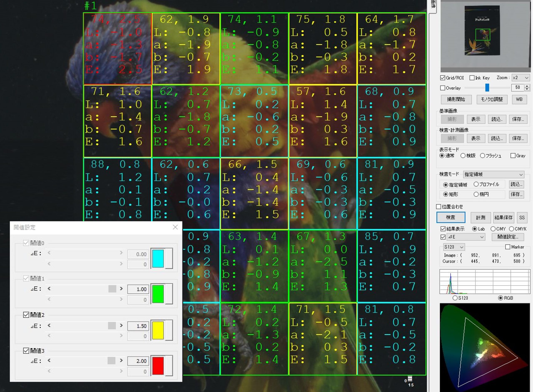This screenshot has width=533, height=392.
Task: Select the フラッシュ display mode radio
Action: (x=482, y=156)
